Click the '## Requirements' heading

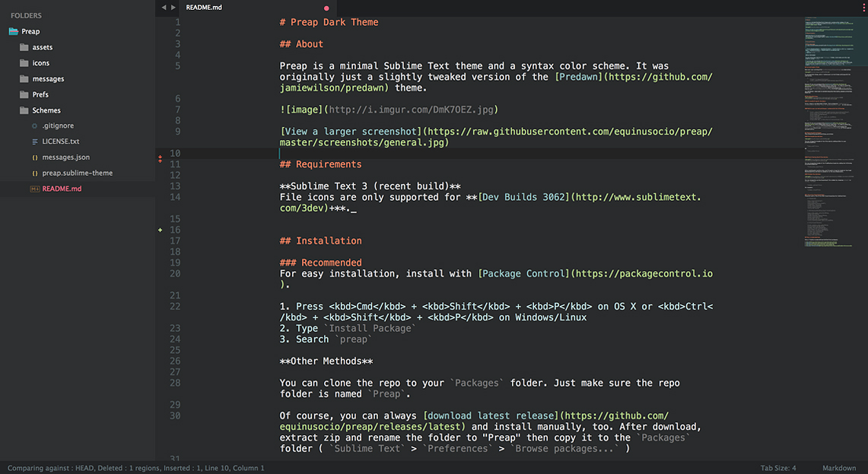(x=320, y=164)
